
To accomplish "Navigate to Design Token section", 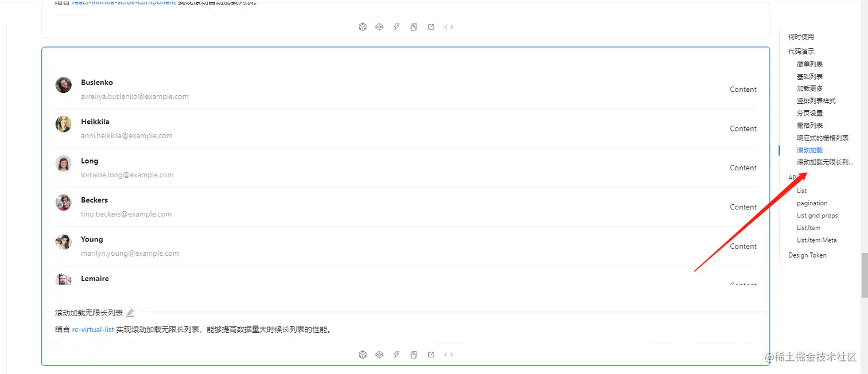I will 807,255.
